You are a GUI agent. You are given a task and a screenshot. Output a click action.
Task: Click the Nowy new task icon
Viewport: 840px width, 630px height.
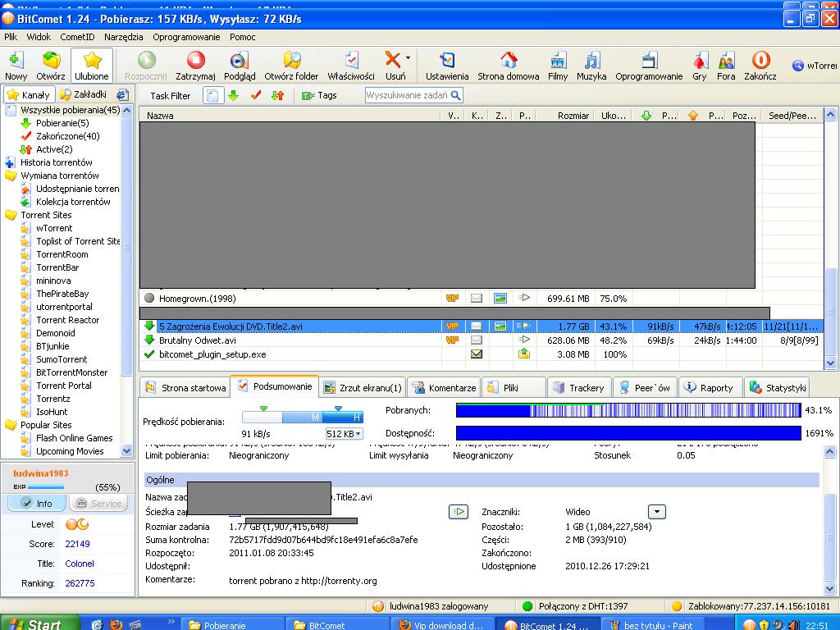coord(16,66)
